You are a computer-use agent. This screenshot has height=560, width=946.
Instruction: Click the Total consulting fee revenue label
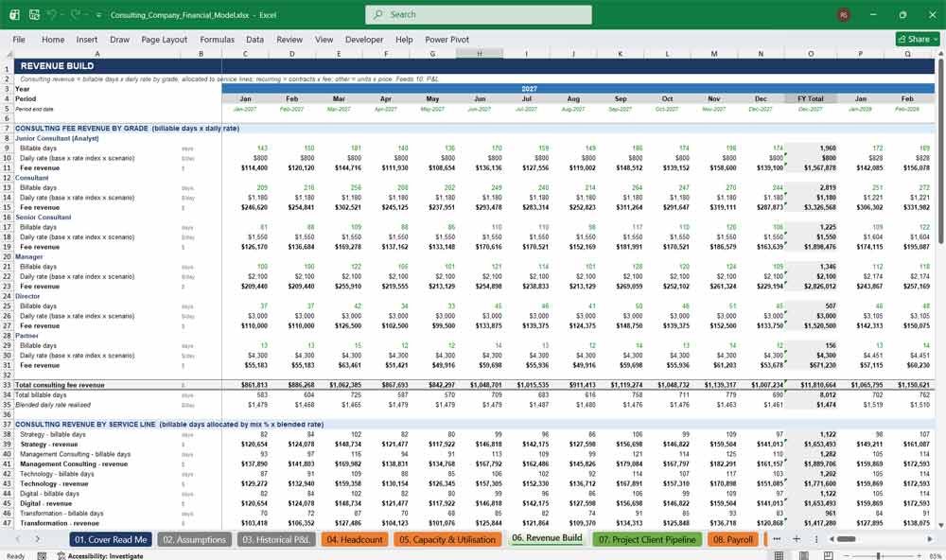tap(60, 385)
